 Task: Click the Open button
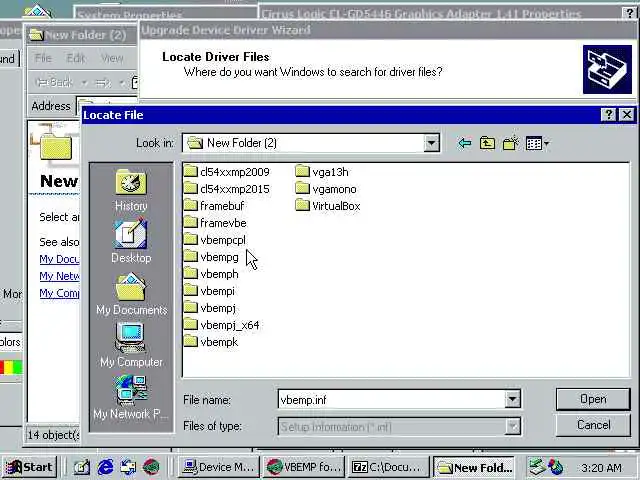click(593, 399)
